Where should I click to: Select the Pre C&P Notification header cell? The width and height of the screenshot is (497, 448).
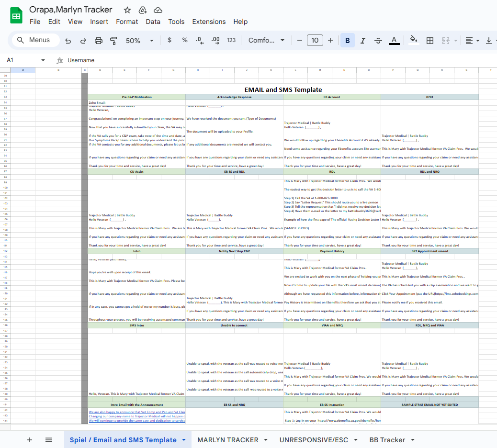136,97
